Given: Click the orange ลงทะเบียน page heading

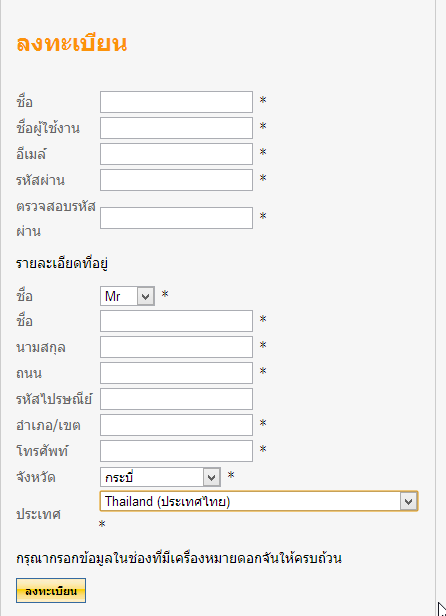Looking at the screenshot, I should (x=72, y=43).
